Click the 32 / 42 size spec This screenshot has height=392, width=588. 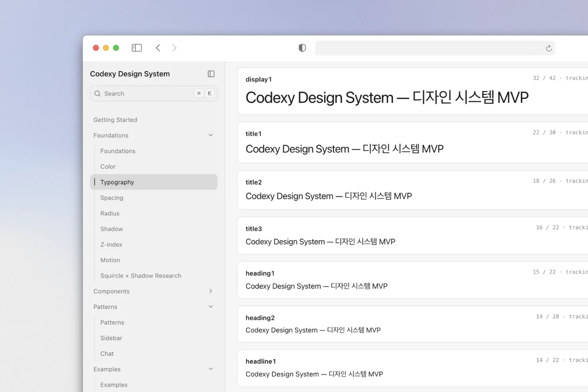[x=544, y=78]
